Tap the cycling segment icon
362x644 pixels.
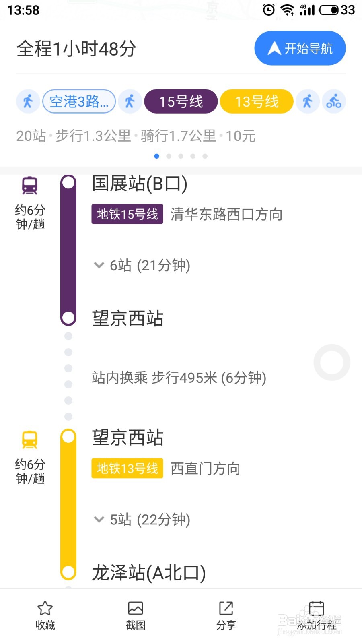coord(334,101)
